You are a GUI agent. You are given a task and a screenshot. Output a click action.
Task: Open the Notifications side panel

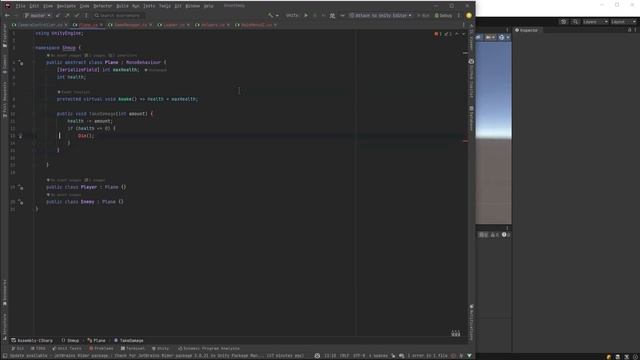coord(471,322)
